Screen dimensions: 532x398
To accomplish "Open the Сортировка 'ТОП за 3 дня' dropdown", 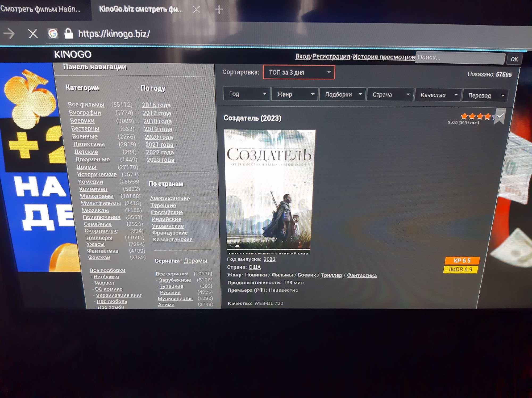I will click(299, 72).
